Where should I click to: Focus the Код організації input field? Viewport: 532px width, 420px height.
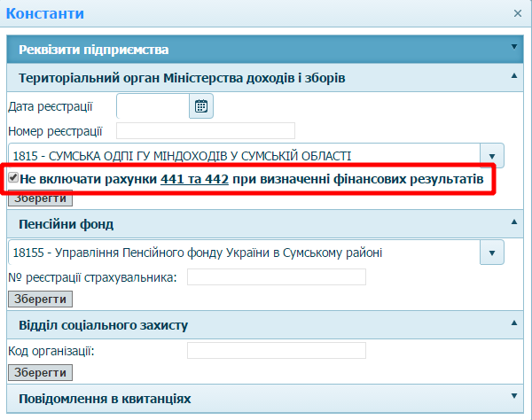tap(276, 350)
